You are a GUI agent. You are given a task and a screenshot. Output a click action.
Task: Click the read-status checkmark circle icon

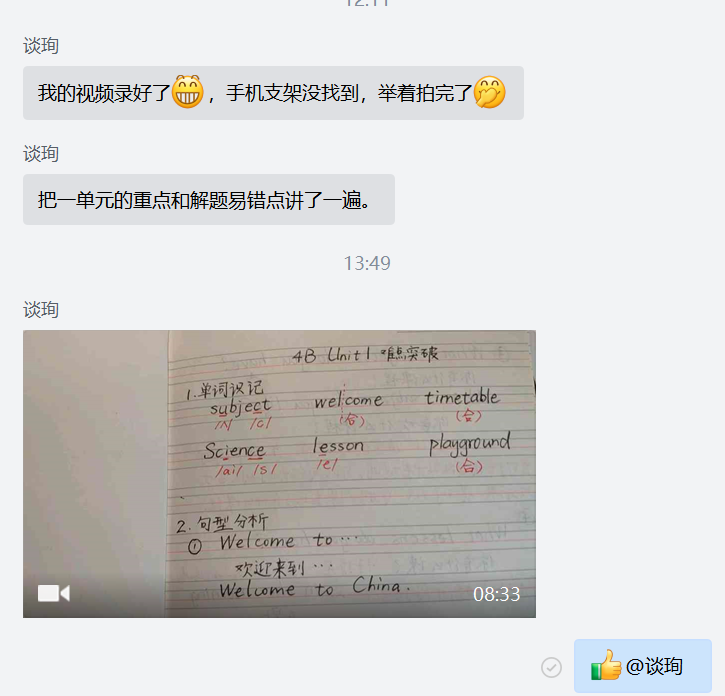551,667
